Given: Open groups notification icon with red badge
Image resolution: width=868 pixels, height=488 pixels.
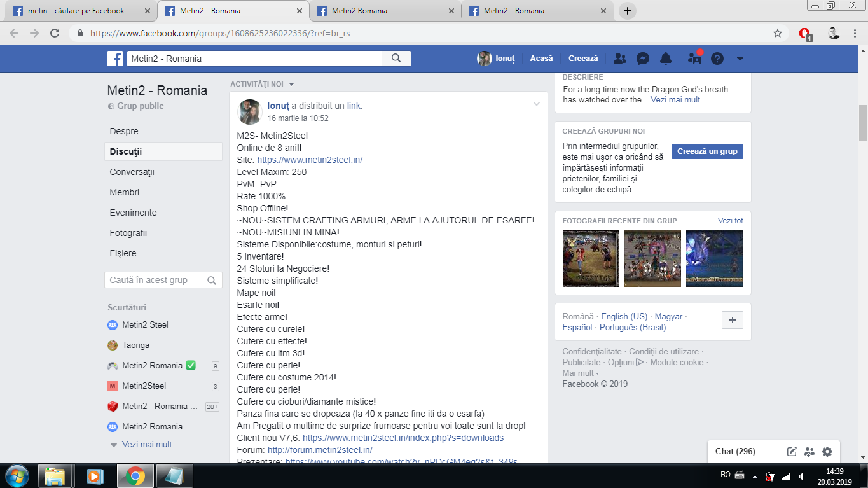Looking at the screenshot, I should 695,59.
